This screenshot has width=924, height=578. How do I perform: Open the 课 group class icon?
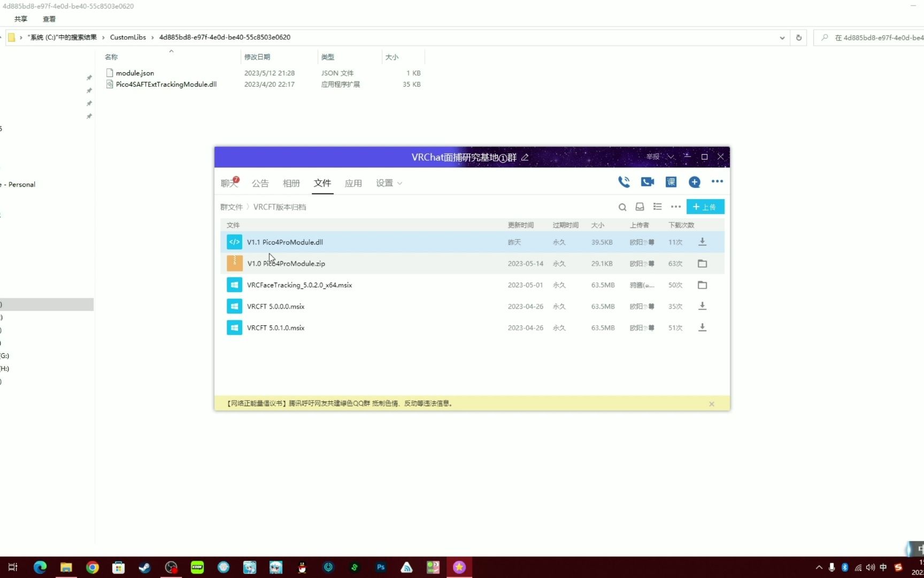coord(671,182)
